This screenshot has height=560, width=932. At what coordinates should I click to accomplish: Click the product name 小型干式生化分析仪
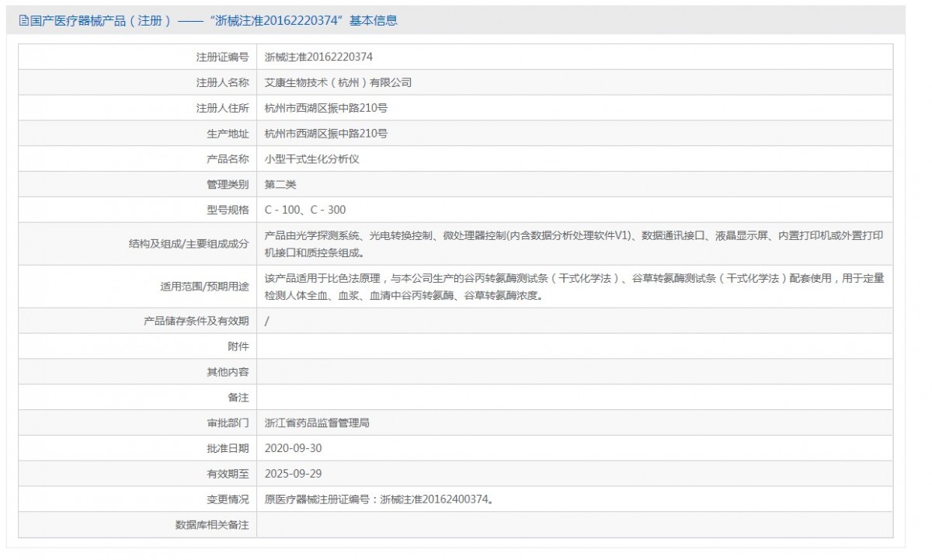311,159
